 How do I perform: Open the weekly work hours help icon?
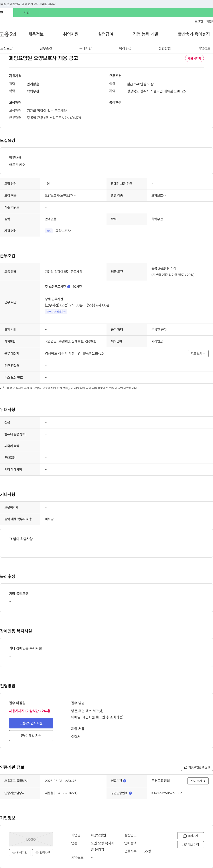click(x=69, y=287)
